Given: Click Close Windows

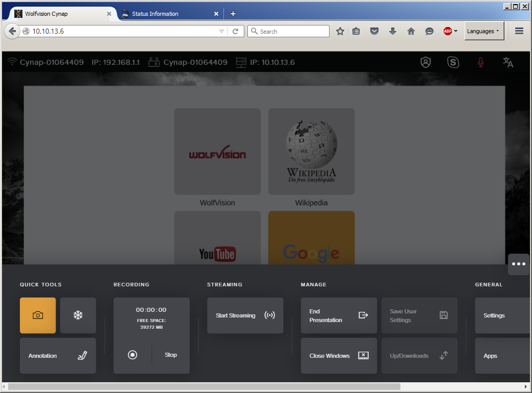Looking at the screenshot, I should tap(339, 356).
